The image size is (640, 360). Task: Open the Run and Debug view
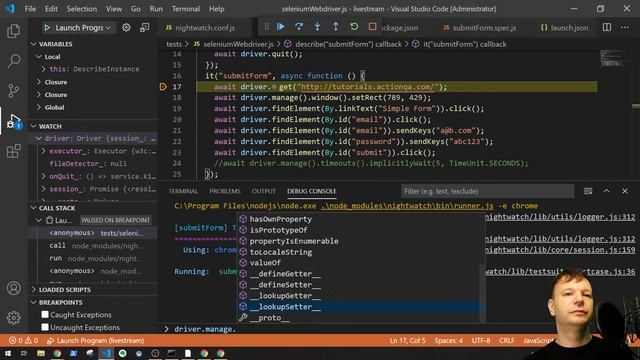13,121
